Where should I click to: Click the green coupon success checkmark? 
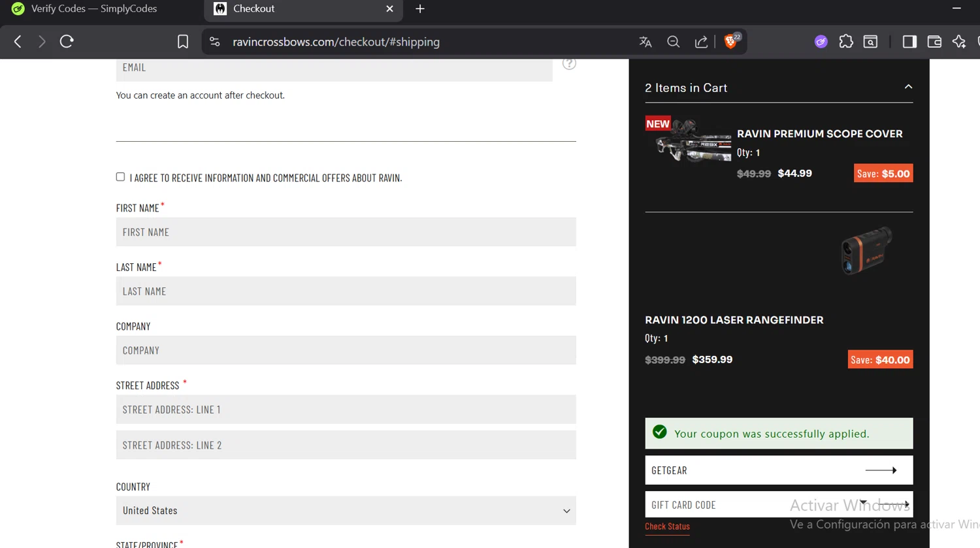[660, 432]
